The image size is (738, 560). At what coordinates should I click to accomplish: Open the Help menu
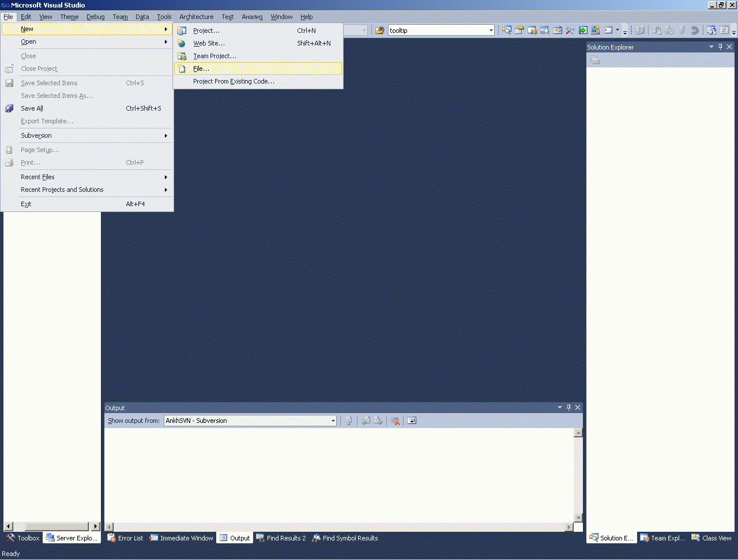(x=306, y=17)
